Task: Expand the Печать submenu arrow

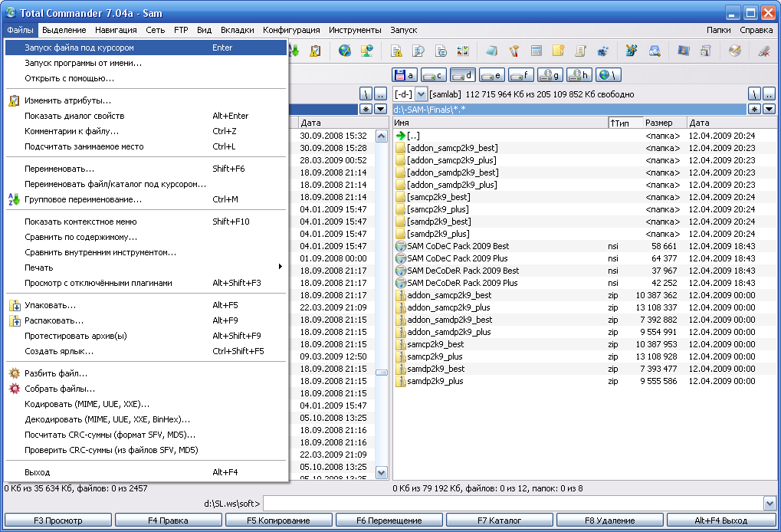Action: coord(281,267)
